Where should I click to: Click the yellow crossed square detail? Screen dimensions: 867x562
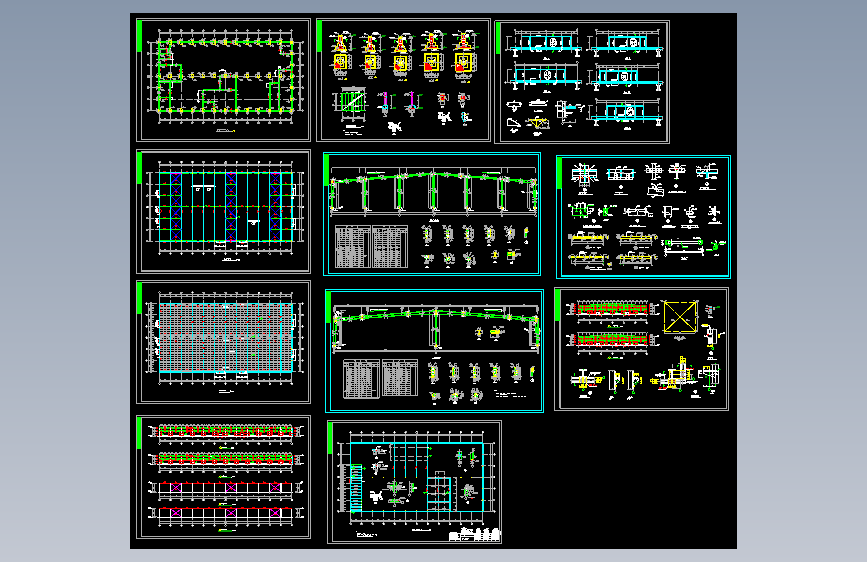point(680,317)
